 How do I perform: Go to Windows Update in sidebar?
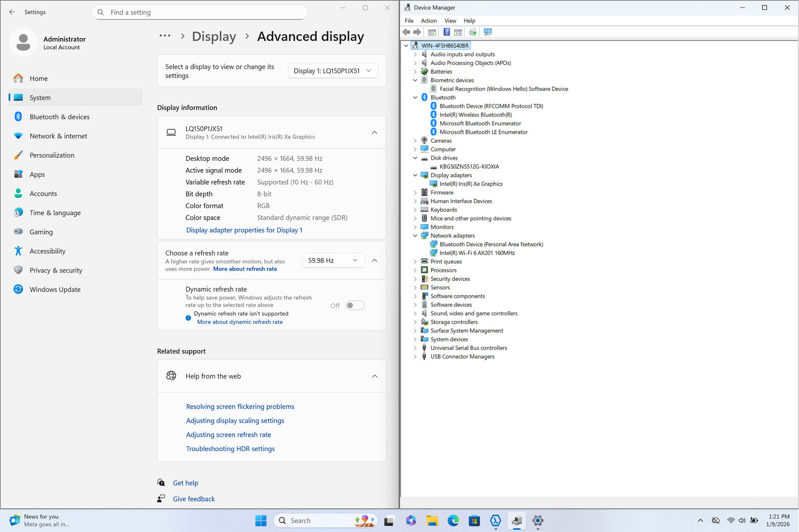(x=55, y=289)
